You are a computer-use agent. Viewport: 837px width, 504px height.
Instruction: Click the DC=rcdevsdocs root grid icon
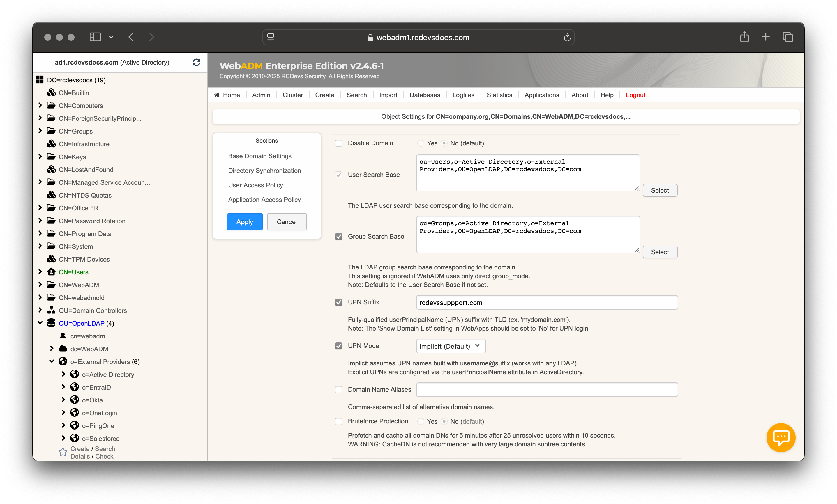pyautogui.click(x=40, y=80)
